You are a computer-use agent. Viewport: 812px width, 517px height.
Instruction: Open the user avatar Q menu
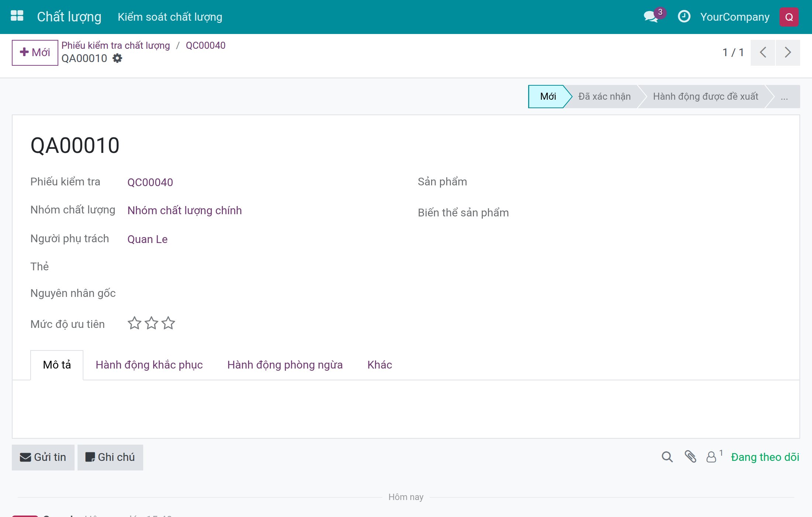(789, 17)
